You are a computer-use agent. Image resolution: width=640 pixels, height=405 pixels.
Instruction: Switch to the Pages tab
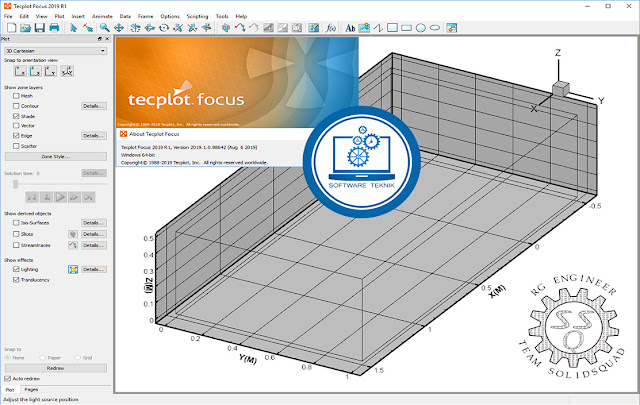(x=31, y=390)
